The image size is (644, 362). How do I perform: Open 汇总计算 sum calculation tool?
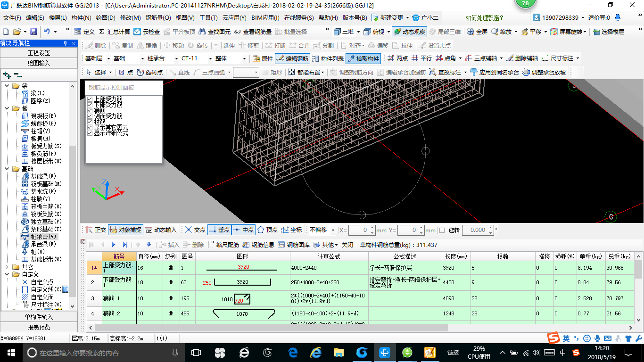[114, 32]
